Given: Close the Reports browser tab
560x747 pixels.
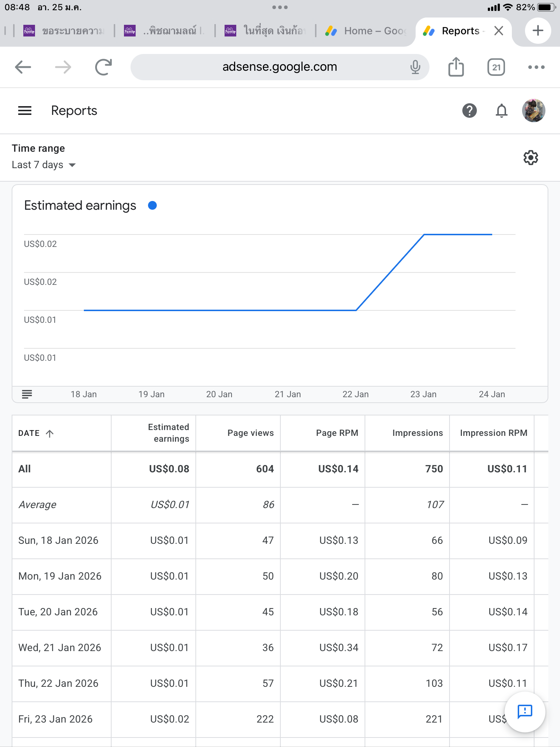Looking at the screenshot, I should [x=498, y=31].
